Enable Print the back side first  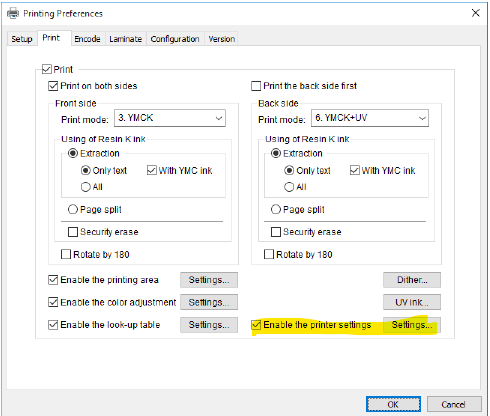[256, 86]
